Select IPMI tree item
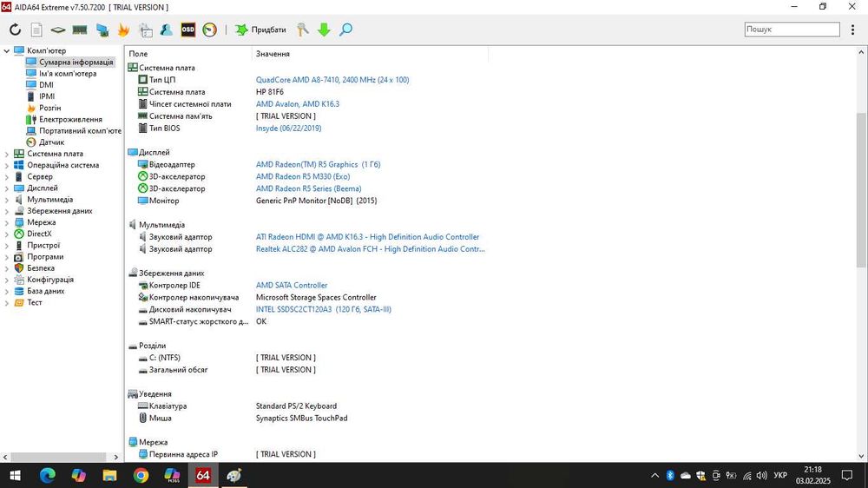 [47, 96]
